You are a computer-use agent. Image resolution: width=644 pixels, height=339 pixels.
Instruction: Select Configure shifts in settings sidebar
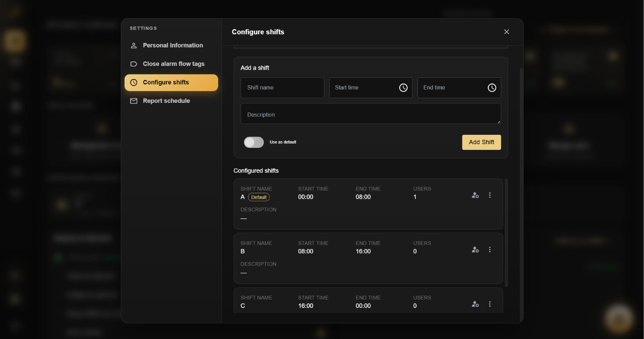click(x=171, y=82)
